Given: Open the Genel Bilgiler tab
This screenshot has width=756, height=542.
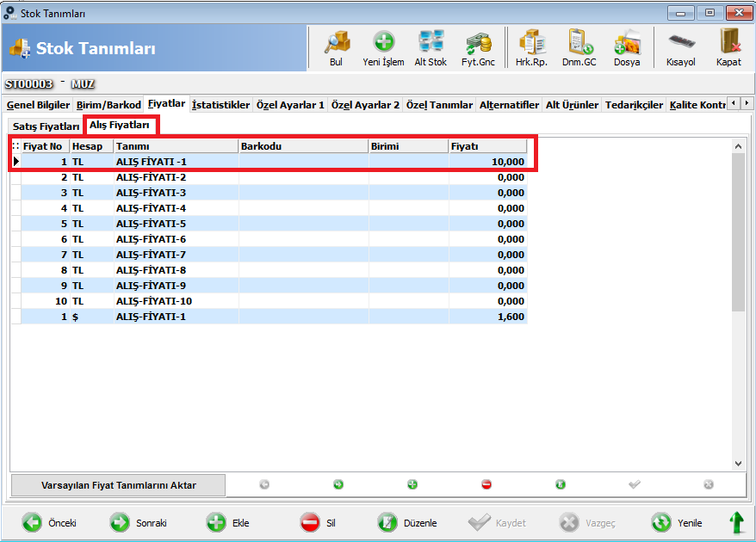Looking at the screenshot, I should pyautogui.click(x=38, y=105).
